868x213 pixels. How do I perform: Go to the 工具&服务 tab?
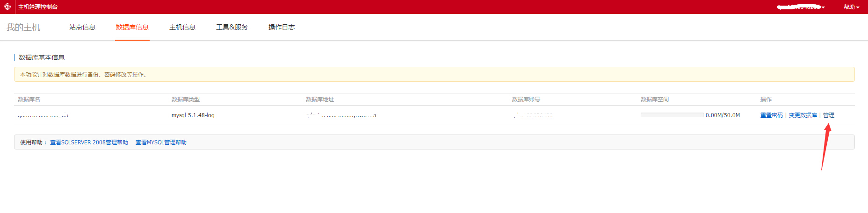coord(232,27)
